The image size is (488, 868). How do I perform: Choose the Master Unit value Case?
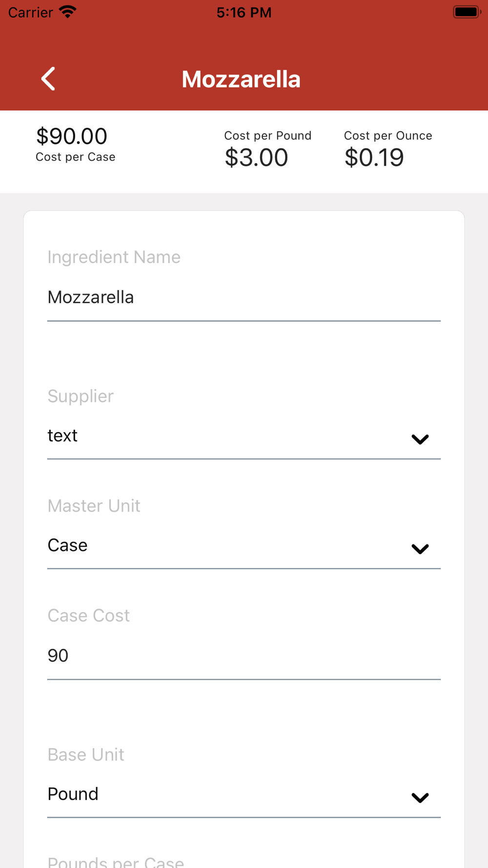67,545
